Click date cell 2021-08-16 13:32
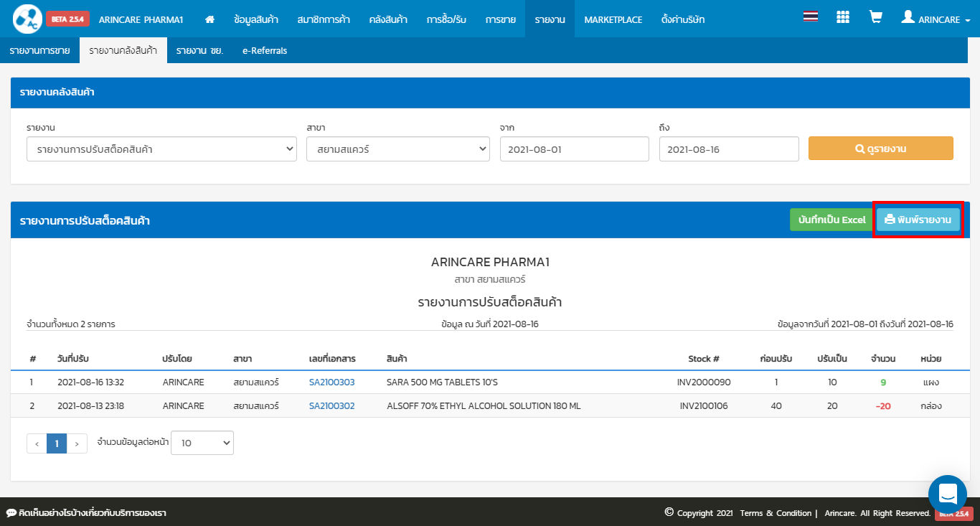 point(90,382)
